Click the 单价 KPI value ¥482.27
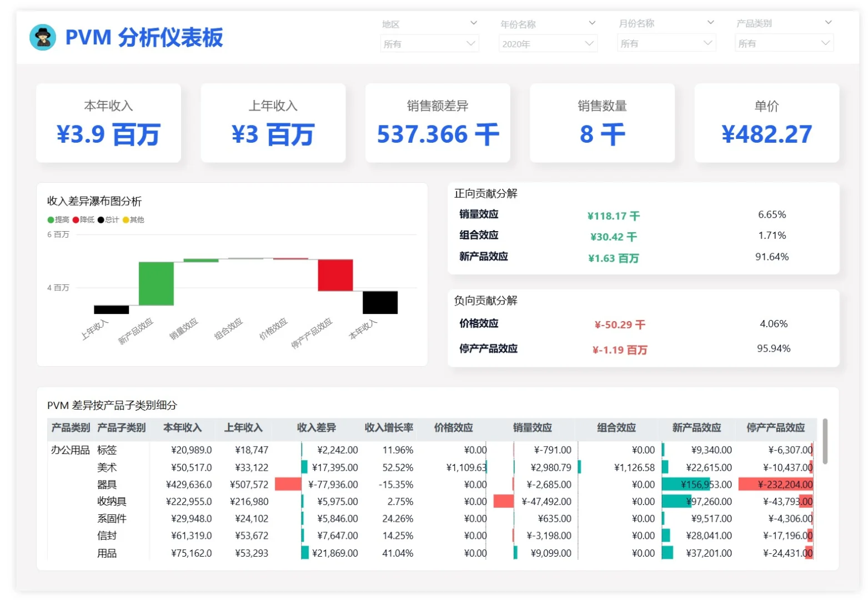This screenshot has height=600, width=868. click(766, 133)
